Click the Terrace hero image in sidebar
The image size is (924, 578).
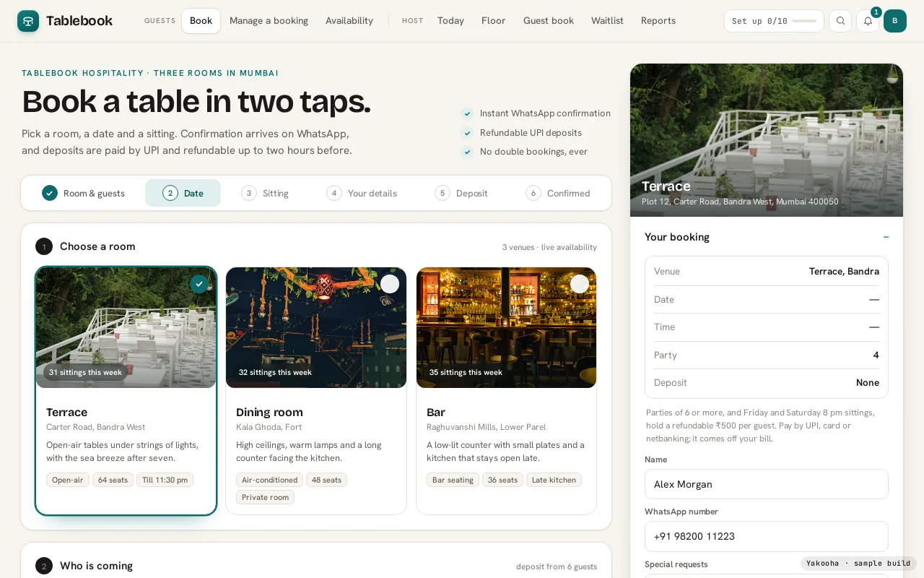tap(767, 140)
